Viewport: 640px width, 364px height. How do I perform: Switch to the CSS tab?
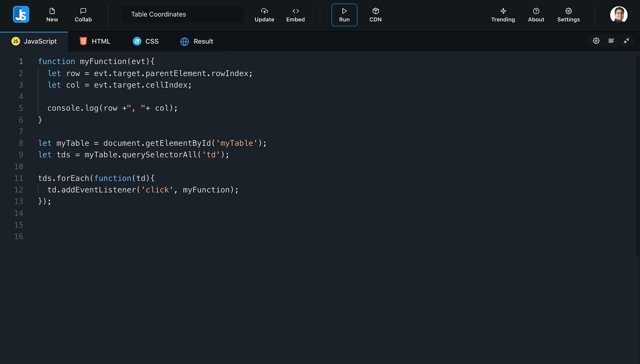click(x=146, y=41)
